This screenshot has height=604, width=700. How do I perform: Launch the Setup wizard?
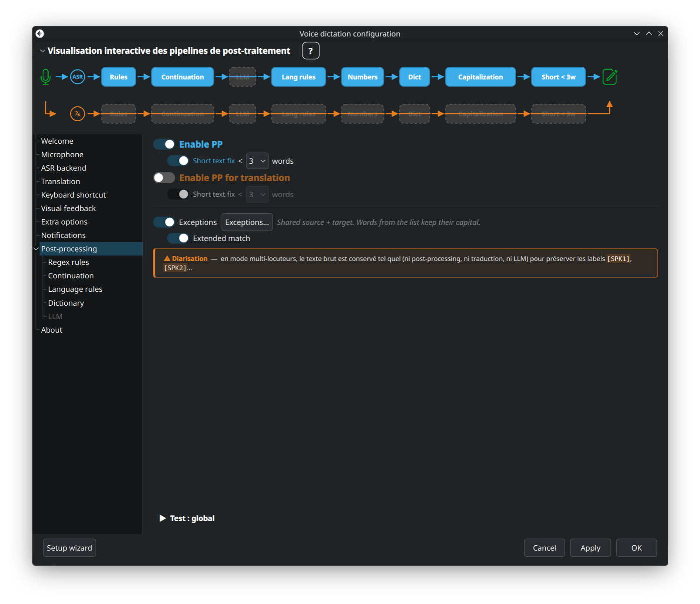pos(70,548)
